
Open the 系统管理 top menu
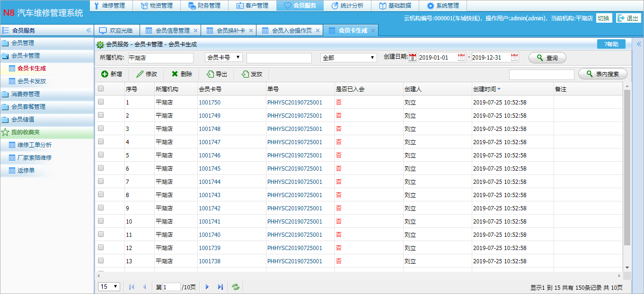[443, 6]
